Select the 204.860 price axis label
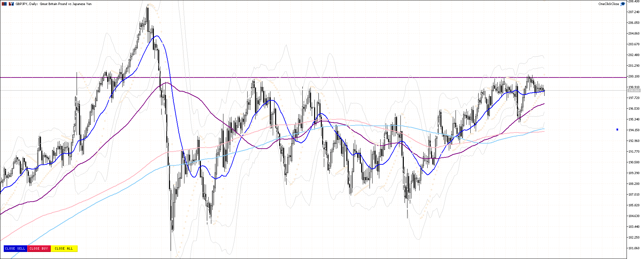644x259 pixels. (x=634, y=34)
